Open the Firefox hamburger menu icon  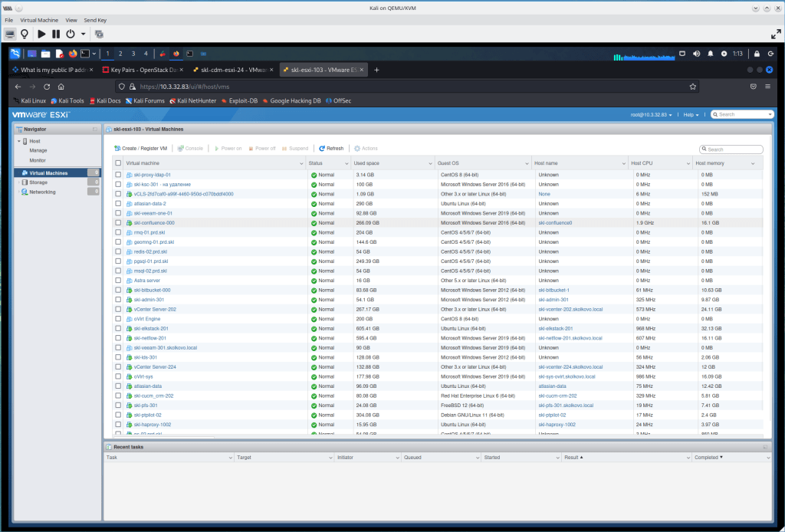click(767, 87)
